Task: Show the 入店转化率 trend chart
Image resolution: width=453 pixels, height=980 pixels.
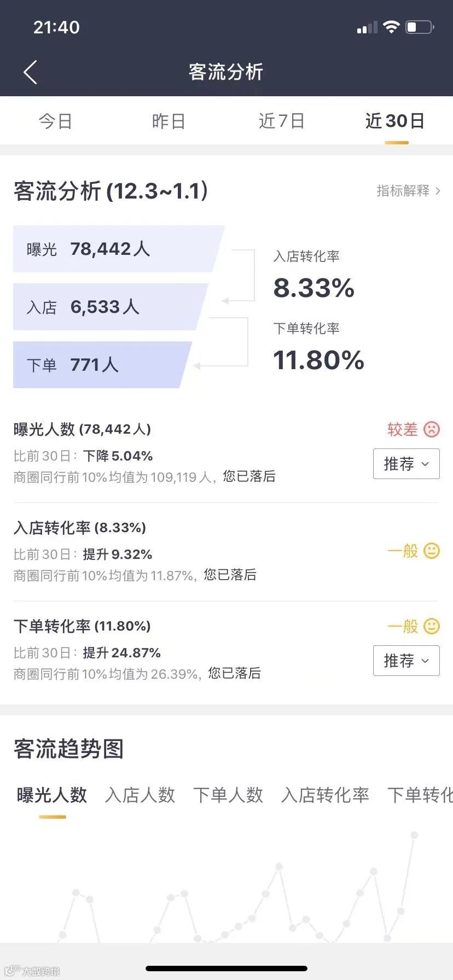Action: [x=325, y=795]
